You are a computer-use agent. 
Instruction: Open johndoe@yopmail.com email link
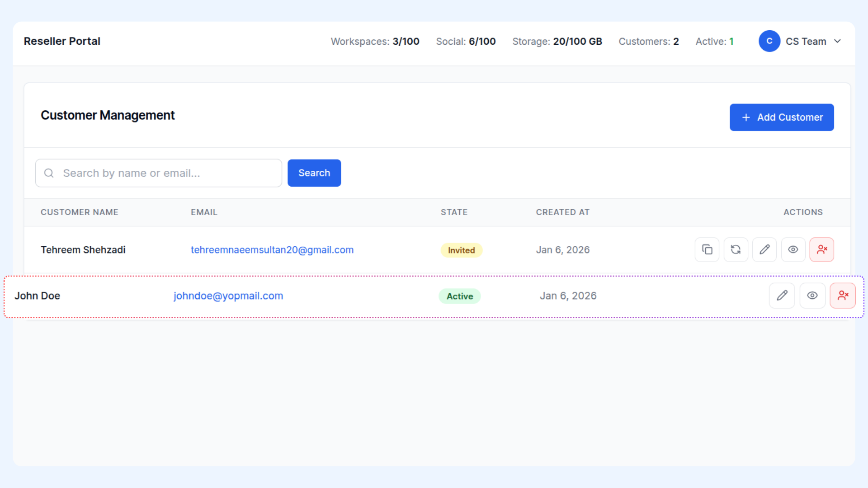[x=228, y=296]
